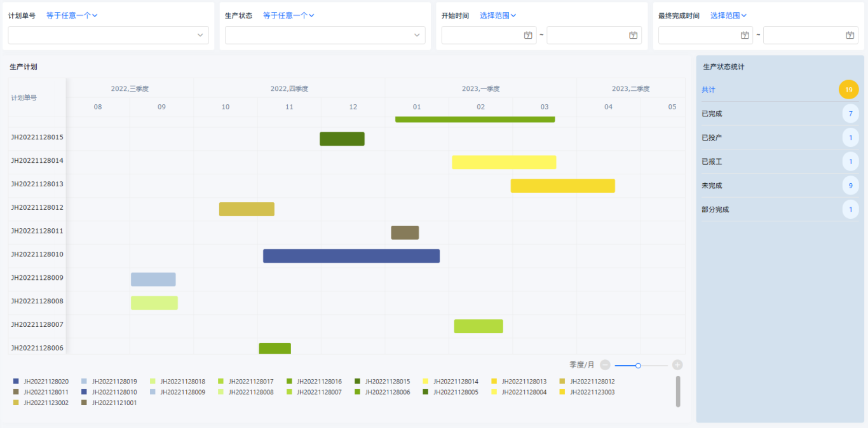Click the Gantt bar for JH20221128015
Screen dimensions: 868x428
tap(342, 139)
